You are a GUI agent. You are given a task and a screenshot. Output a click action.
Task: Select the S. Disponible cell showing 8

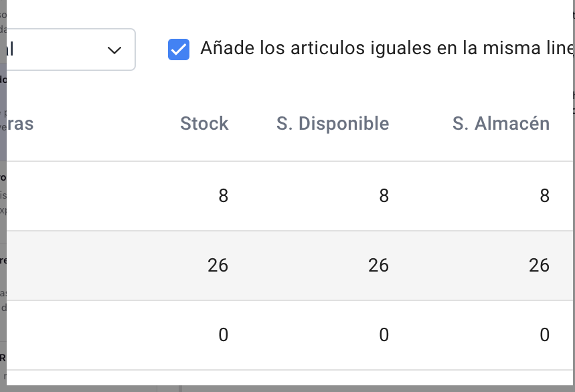point(384,196)
